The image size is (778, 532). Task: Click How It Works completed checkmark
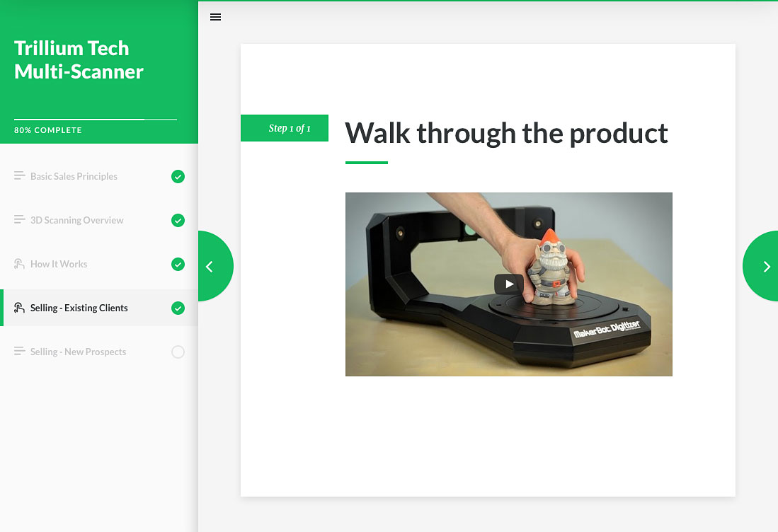[x=178, y=265]
